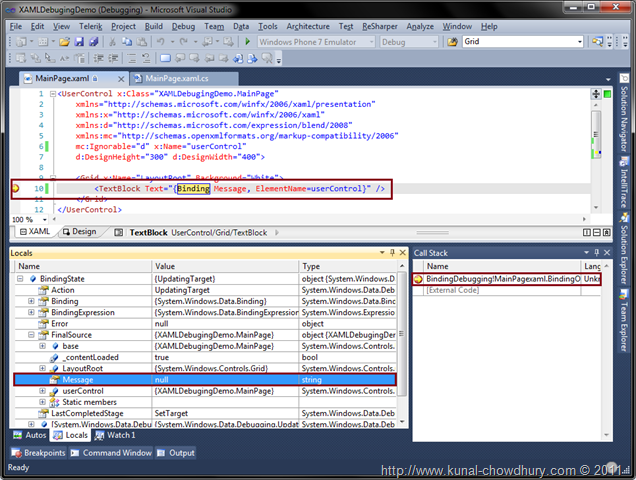This screenshot has width=636, height=480.
Task: Open the Solution Navigator side tab
Action: coord(624,113)
